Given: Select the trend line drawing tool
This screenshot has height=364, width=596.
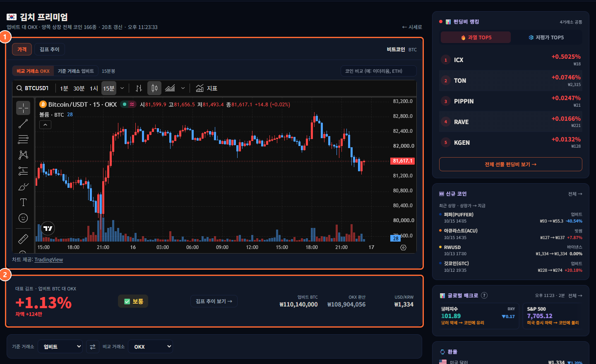Looking at the screenshot, I should [x=23, y=124].
